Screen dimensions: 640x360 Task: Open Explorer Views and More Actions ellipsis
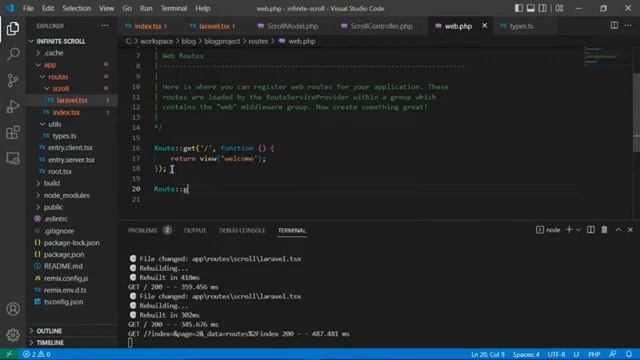[x=105, y=26]
